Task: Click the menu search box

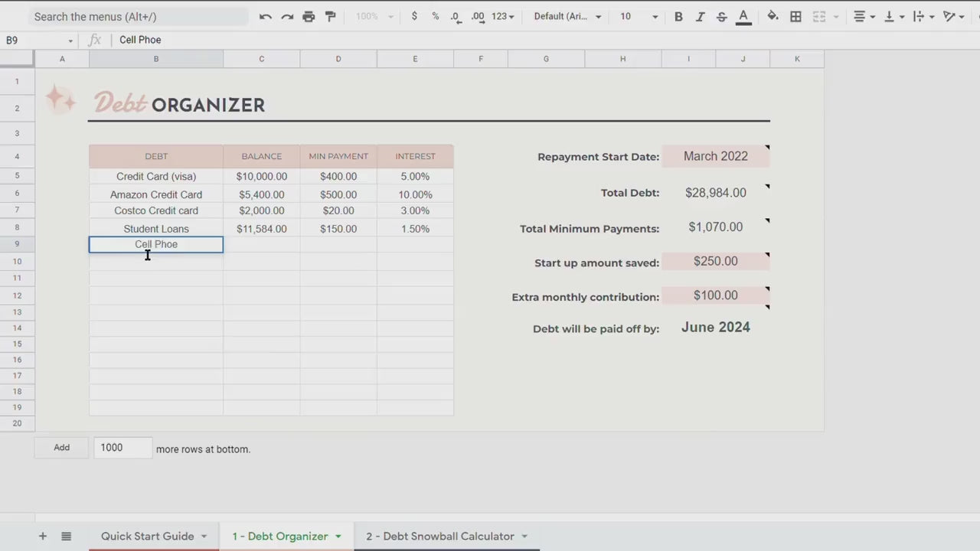Action: tap(138, 17)
